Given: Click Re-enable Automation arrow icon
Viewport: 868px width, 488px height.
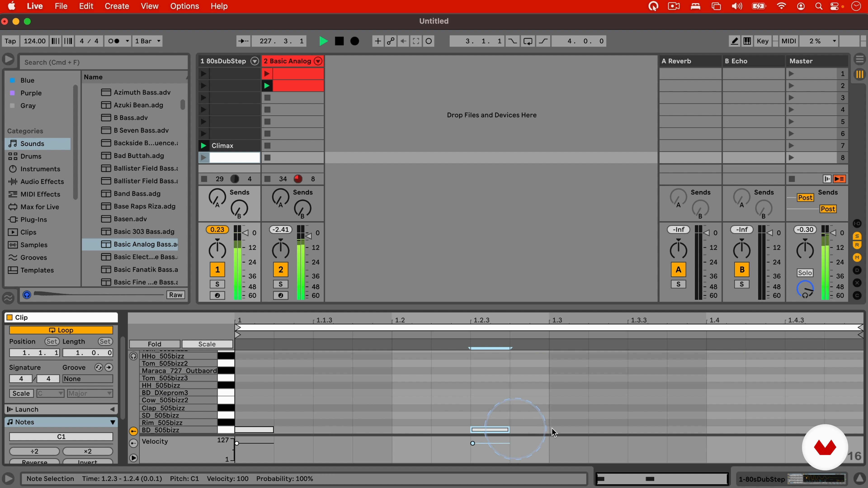Looking at the screenshot, I should click(403, 41).
